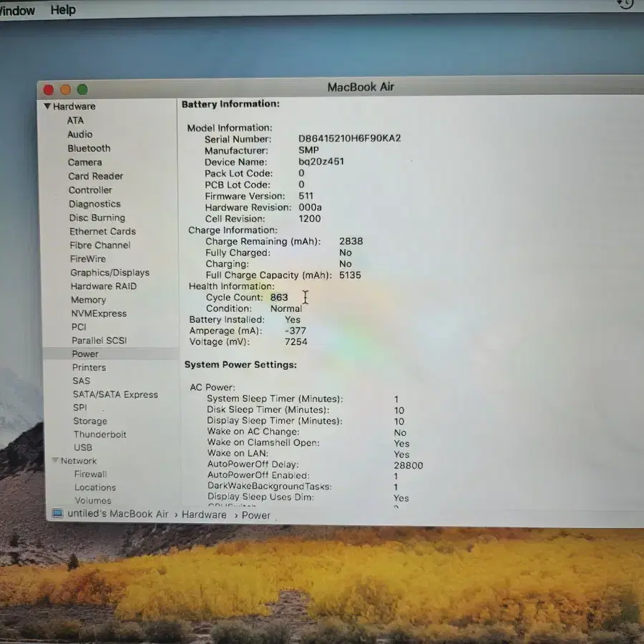
Task: Click the MacBook Air window title
Action: (361, 87)
